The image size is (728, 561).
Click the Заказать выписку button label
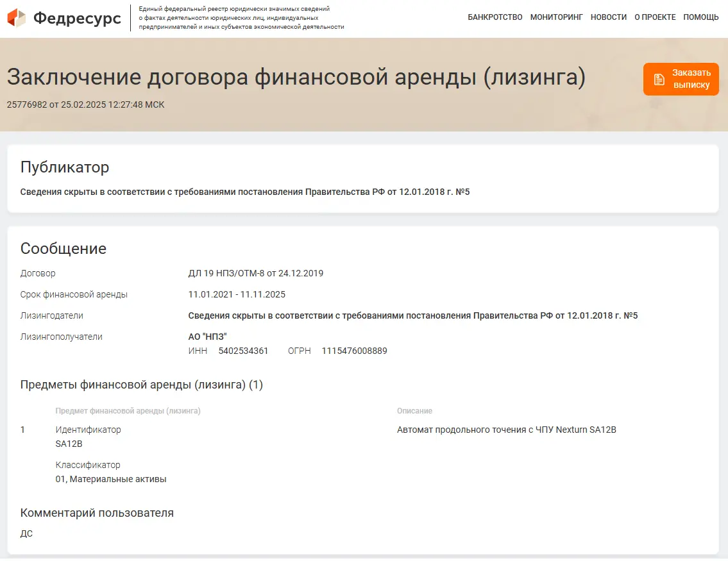[x=691, y=79]
